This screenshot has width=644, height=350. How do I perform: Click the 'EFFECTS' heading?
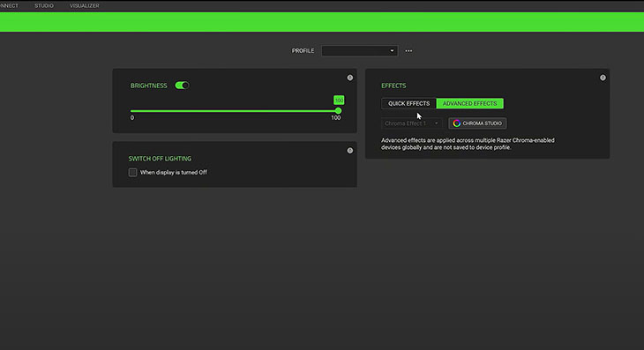point(393,86)
